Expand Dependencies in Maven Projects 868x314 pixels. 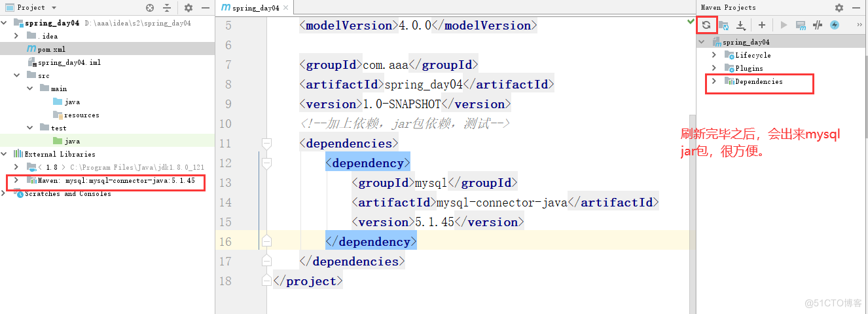[714, 81]
